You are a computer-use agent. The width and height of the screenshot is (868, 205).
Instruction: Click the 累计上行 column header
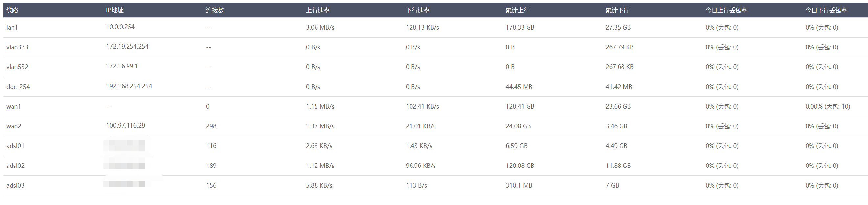[518, 10]
